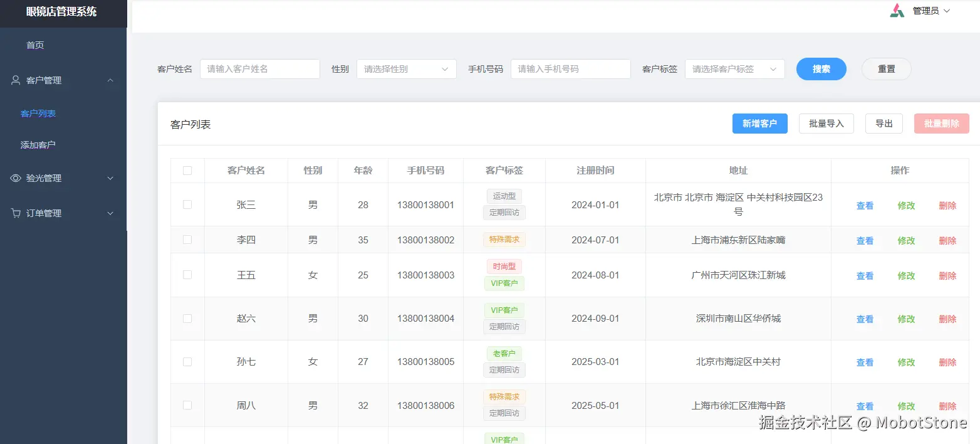Click 查看 on 李四's row
The width and height of the screenshot is (980, 444).
click(864, 240)
